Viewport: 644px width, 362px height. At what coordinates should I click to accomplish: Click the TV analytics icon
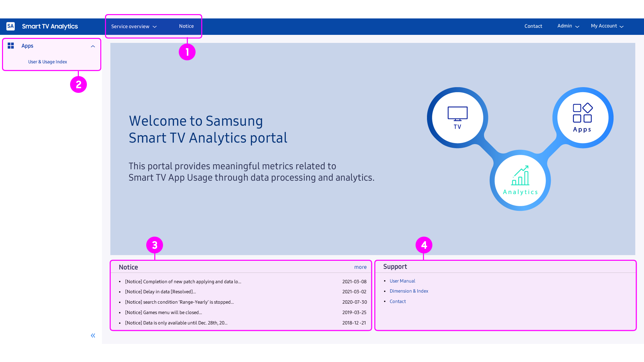click(x=458, y=117)
